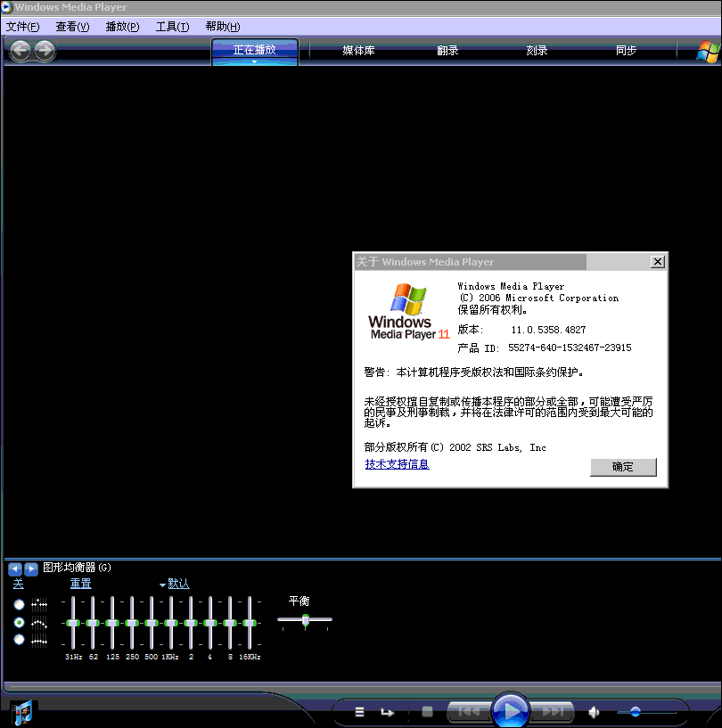Image resolution: width=722 pixels, height=728 pixels.
Task: Adjust the 4 KHz equalizer slider
Action: tap(210, 623)
